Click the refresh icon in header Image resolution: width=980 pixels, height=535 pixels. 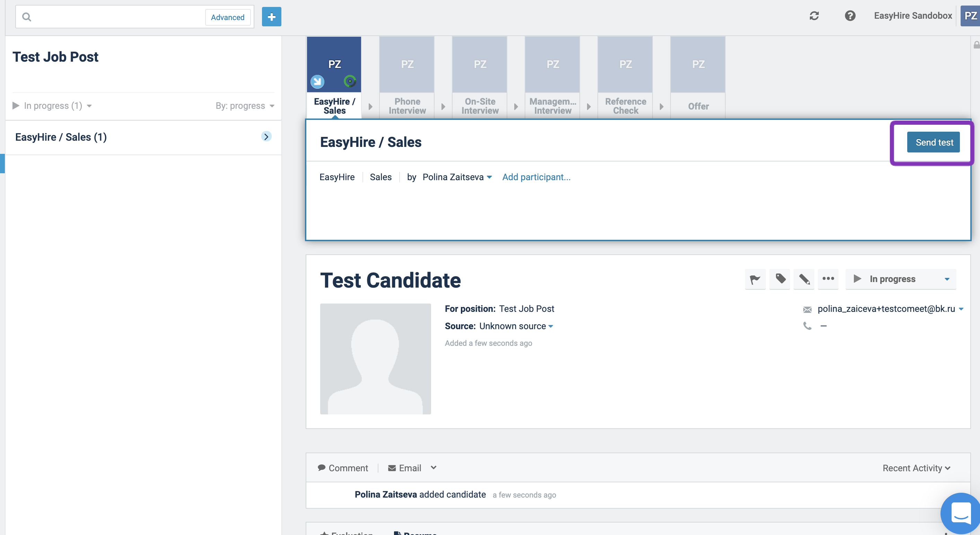tap(814, 16)
